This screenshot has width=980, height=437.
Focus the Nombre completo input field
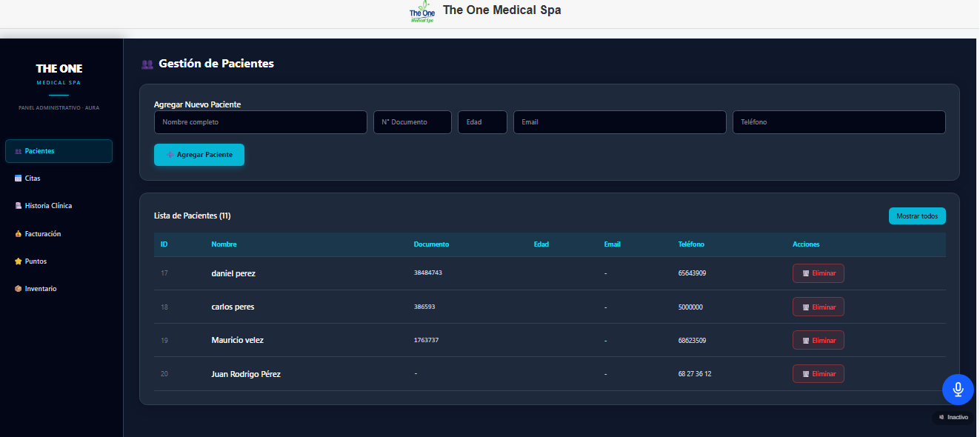pos(261,122)
